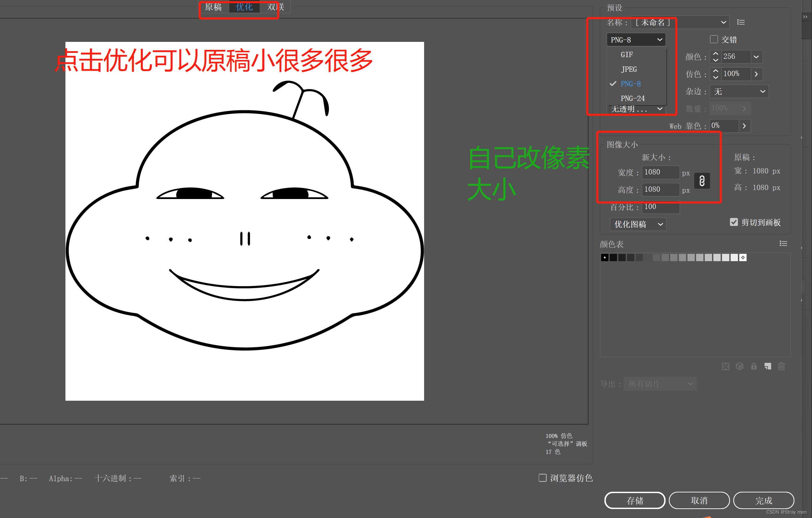Switch to the 双联 tab
This screenshot has height=518, width=812.
[x=276, y=7]
